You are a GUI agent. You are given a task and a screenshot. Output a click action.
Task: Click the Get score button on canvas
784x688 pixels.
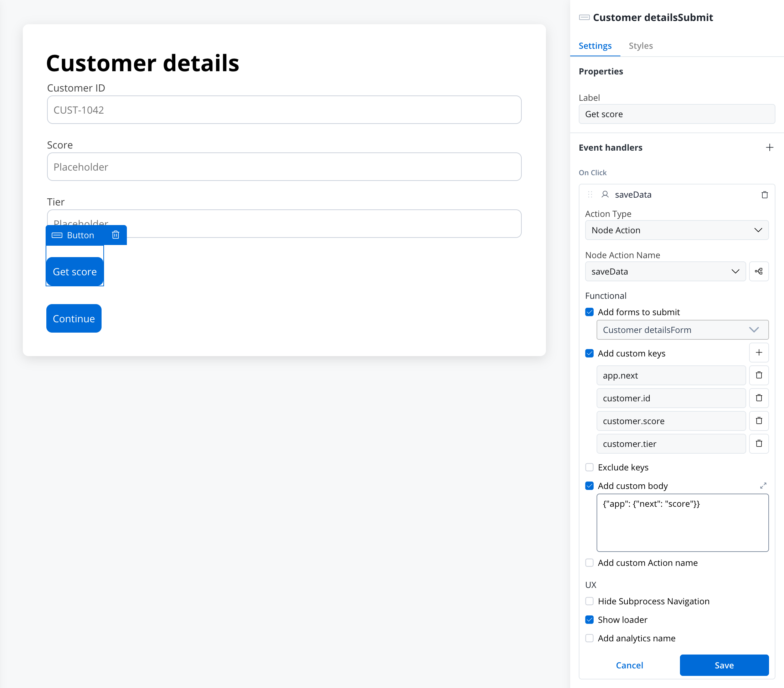coord(75,272)
